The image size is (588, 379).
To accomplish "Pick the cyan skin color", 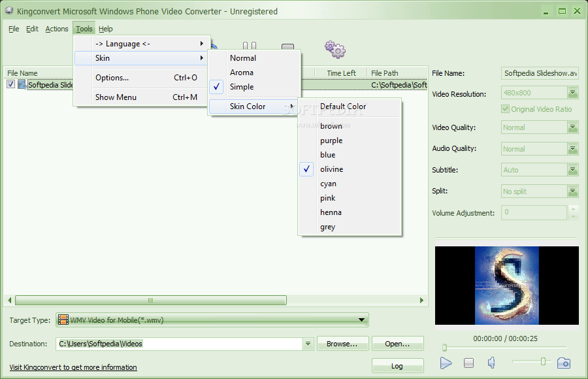I will coord(350,184).
